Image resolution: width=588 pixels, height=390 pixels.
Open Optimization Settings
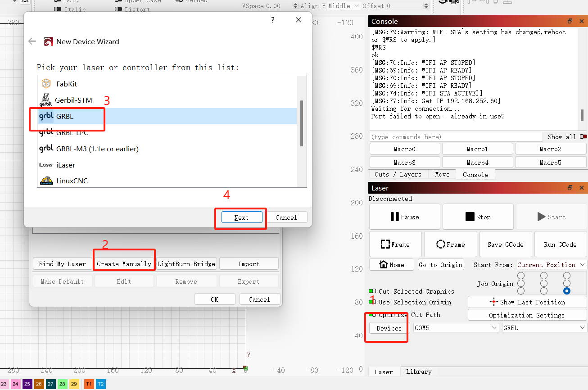coord(527,315)
